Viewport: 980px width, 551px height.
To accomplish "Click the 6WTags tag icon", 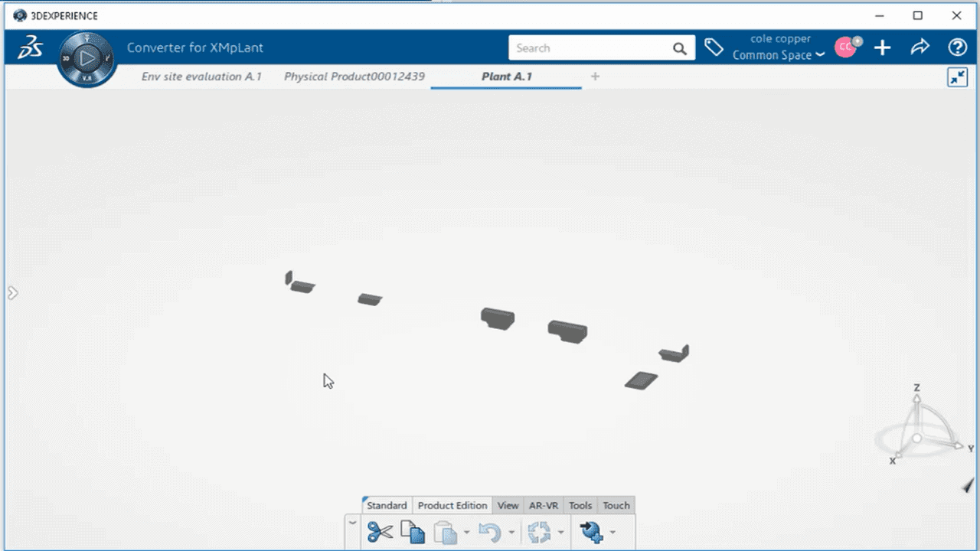I will (714, 47).
